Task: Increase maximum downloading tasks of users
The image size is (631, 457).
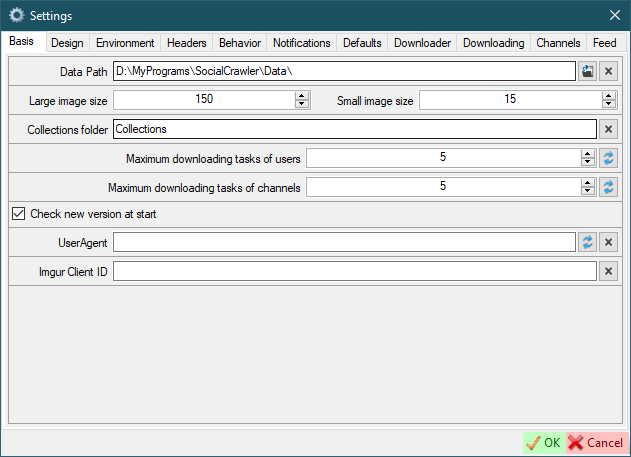Action: coord(588,154)
